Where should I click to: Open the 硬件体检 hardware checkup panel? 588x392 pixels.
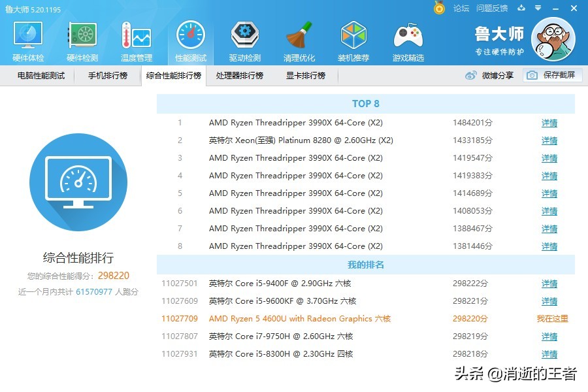coord(26,39)
